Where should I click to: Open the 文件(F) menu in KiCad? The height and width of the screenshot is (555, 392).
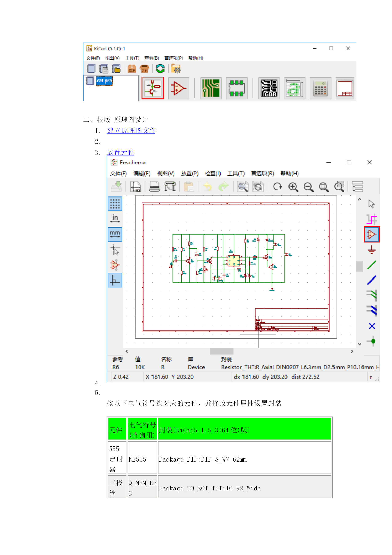pyautogui.click(x=93, y=58)
